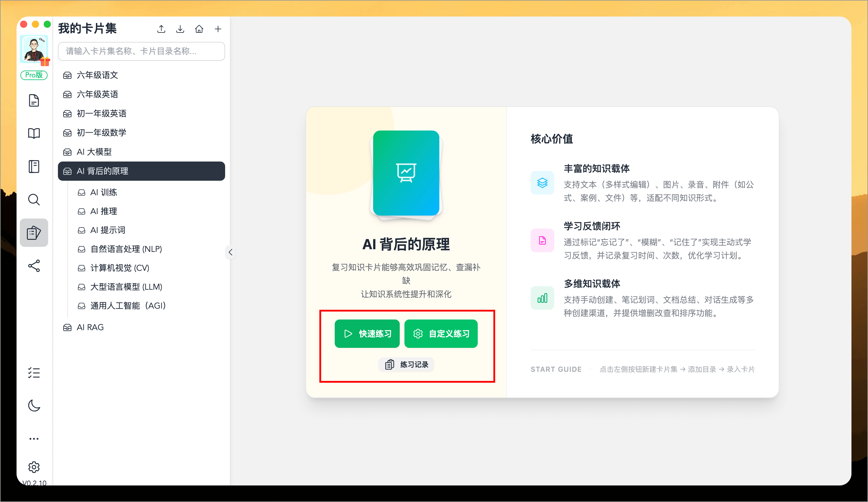868x502 pixels.
Task: Click the card set search input field
Action: point(141,51)
